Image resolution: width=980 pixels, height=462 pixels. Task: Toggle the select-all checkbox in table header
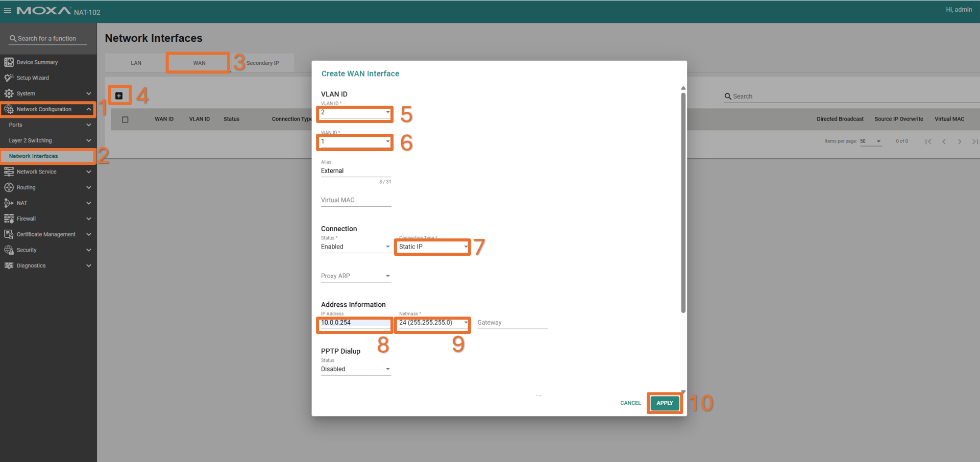(x=125, y=119)
